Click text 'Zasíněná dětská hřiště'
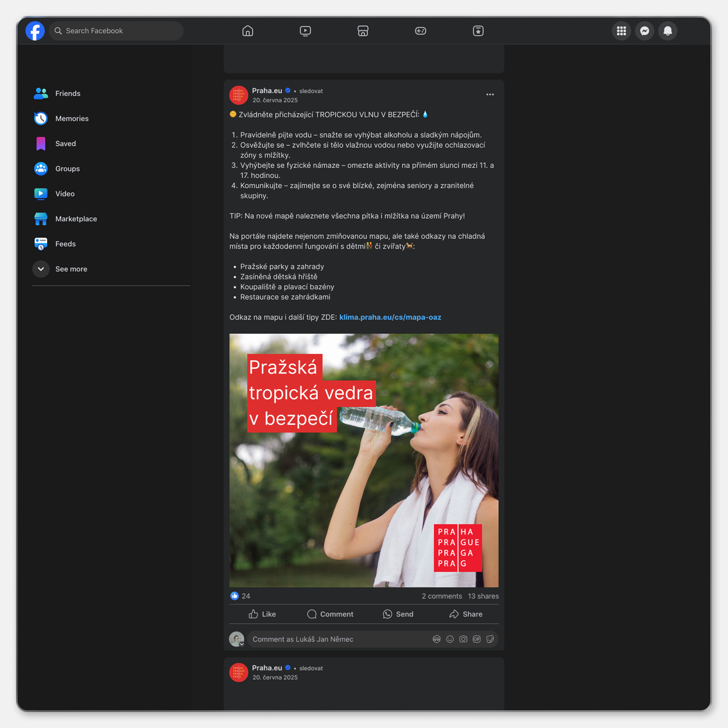Viewport: 728px width, 728px height. (x=279, y=277)
